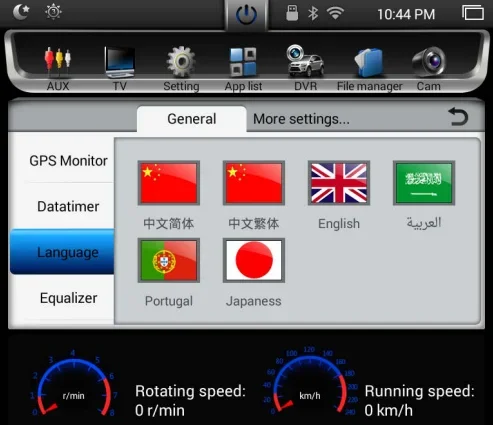Launch the TV app
Viewport: 493px width, 425px height.
(119, 68)
